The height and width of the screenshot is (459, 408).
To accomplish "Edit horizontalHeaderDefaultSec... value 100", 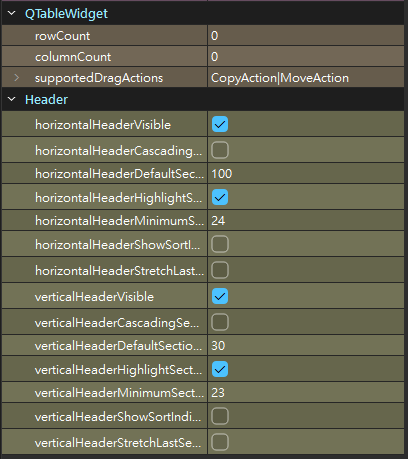I will pyautogui.click(x=306, y=174).
